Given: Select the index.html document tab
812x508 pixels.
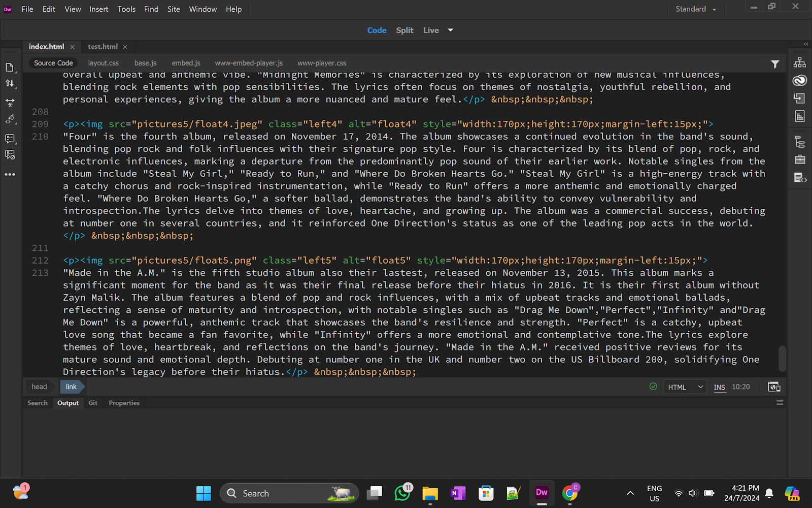Looking at the screenshot, I should (x=46, y=47).
